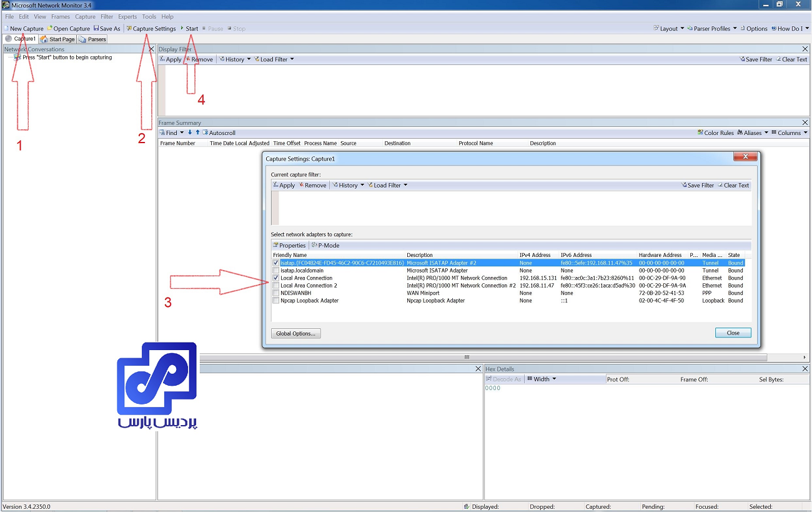This screenshot has width=812, height=512.
Task: Open the File menu
Action: click(9, 17)
